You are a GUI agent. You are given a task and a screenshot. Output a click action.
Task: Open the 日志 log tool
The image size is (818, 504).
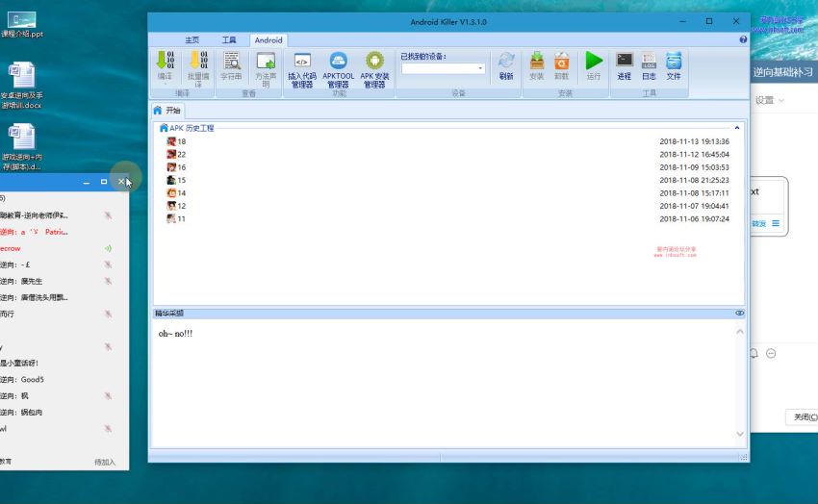(649, 65)
